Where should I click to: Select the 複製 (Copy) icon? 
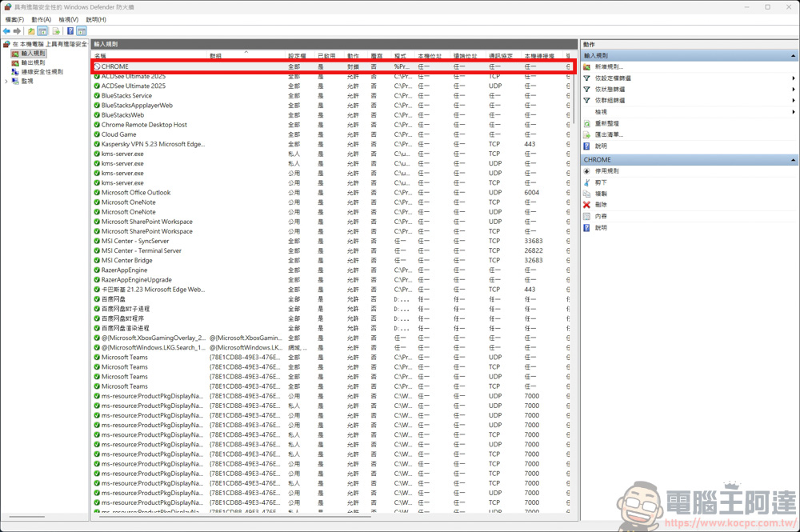click(x=588, y=194)
